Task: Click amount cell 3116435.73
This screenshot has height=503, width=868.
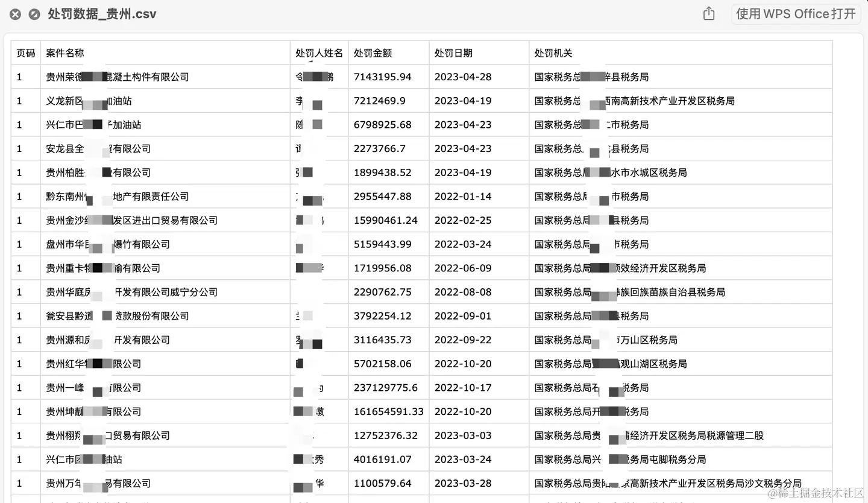Action: coord(389,340)
